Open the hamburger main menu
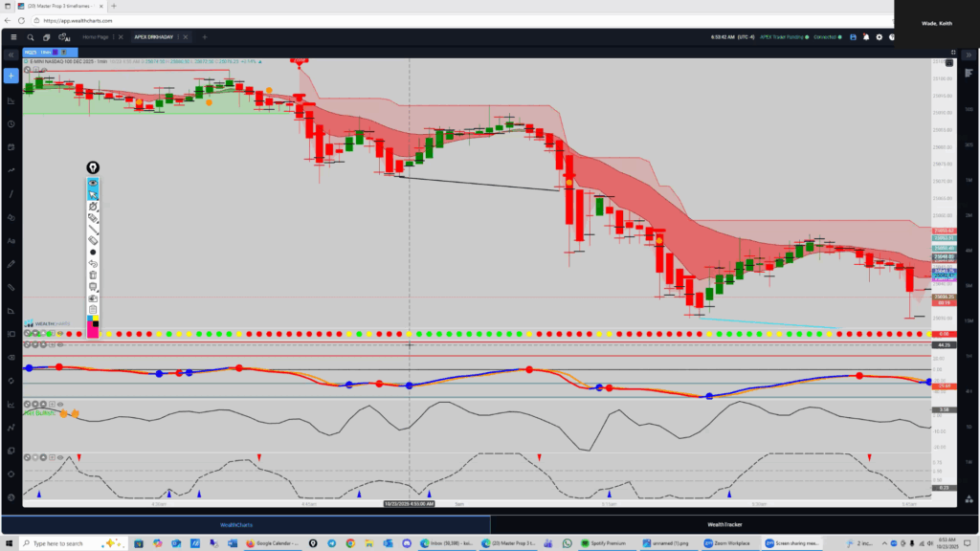This screenshot has width=980, height=551. tap(12, 37)
